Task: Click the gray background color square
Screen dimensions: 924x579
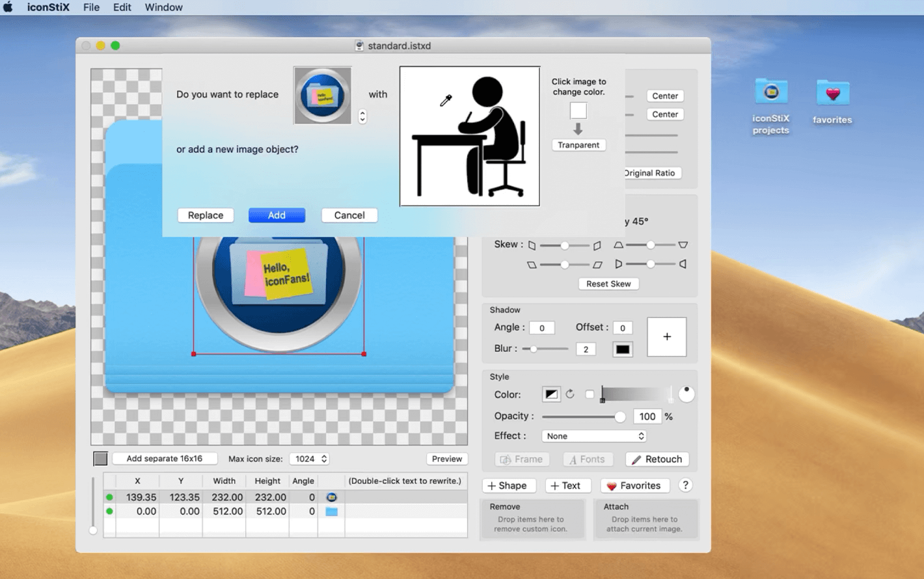Action: [x=100, y=459]
